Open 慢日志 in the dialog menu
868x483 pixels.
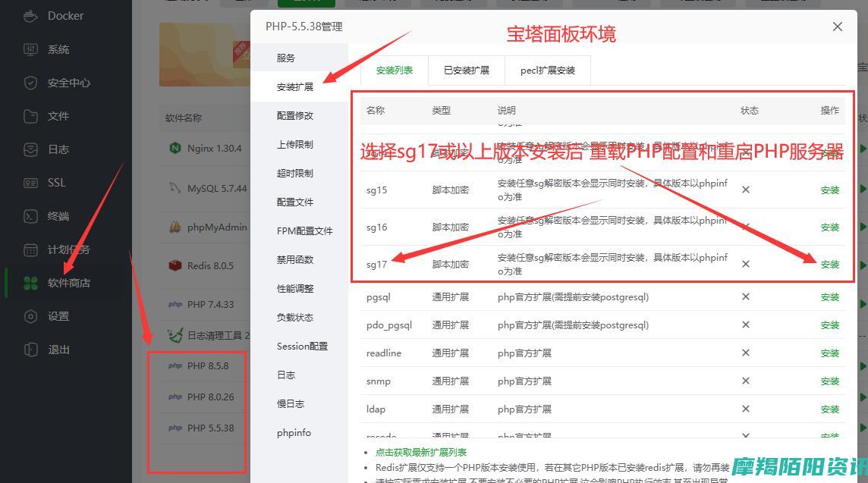(291, 403)
